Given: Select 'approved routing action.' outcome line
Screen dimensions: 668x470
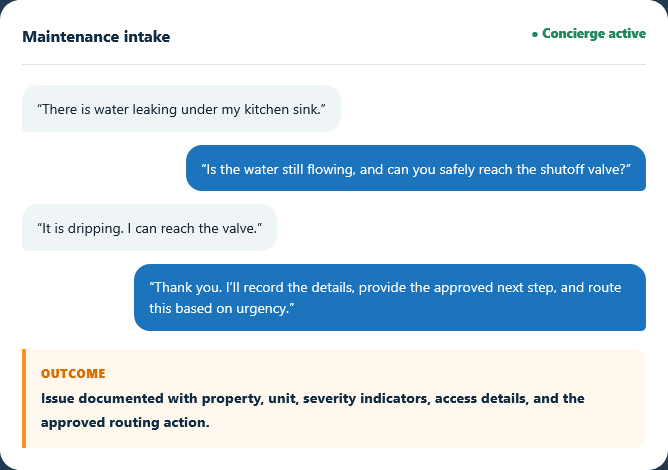Looking at the screenshot, I should [x=125, y=422].
